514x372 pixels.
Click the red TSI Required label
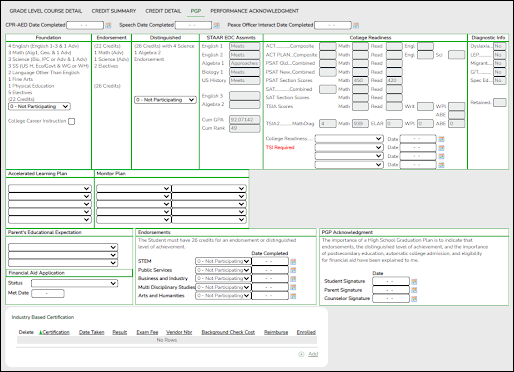click(280, 148)
